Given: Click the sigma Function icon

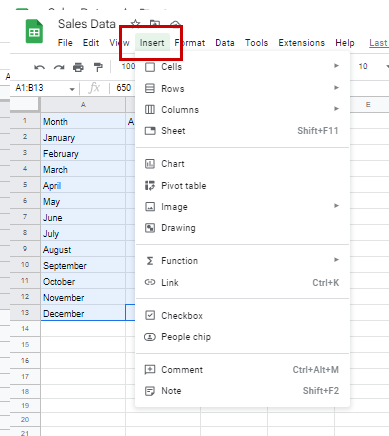Looking at the screenshot, I should tap(150, 261).
